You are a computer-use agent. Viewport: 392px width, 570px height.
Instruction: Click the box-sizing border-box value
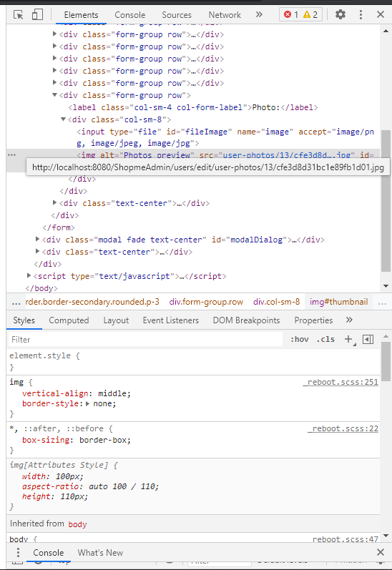click(x=103, y=440)
